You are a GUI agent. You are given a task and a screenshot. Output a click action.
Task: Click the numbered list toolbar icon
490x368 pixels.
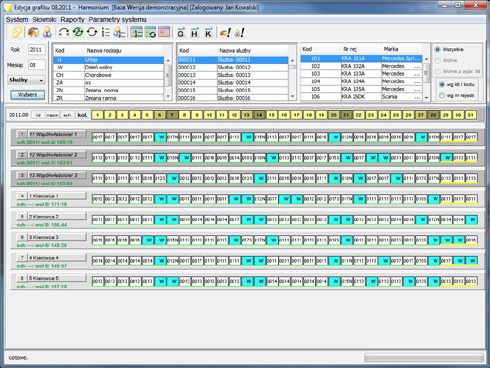(106, 32)
